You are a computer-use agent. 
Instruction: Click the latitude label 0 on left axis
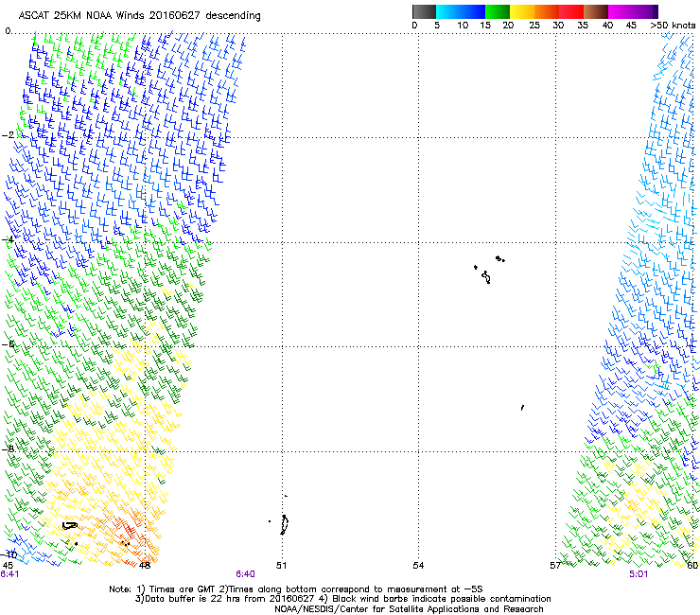point(8,31)
